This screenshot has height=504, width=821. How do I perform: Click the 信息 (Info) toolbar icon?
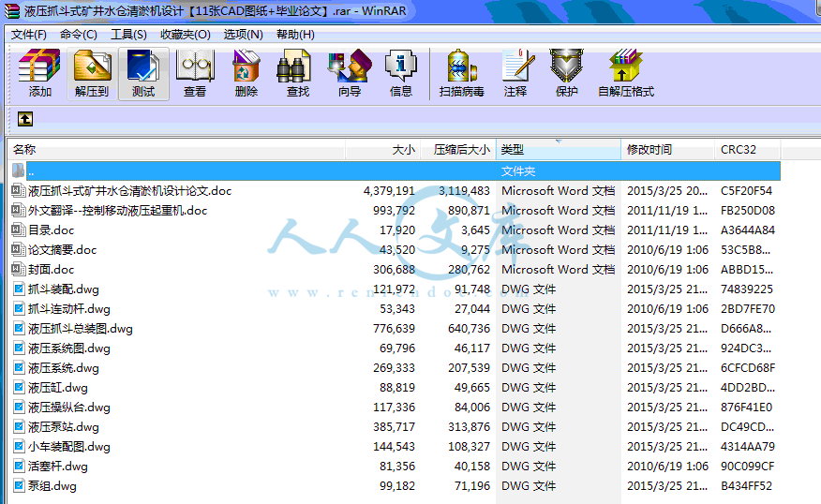click(x=400, y=66)
